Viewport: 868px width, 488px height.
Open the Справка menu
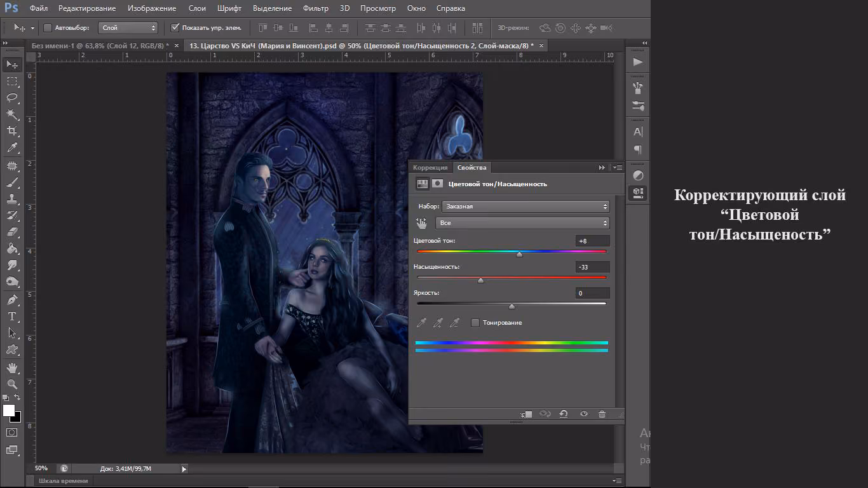[451, 8]
